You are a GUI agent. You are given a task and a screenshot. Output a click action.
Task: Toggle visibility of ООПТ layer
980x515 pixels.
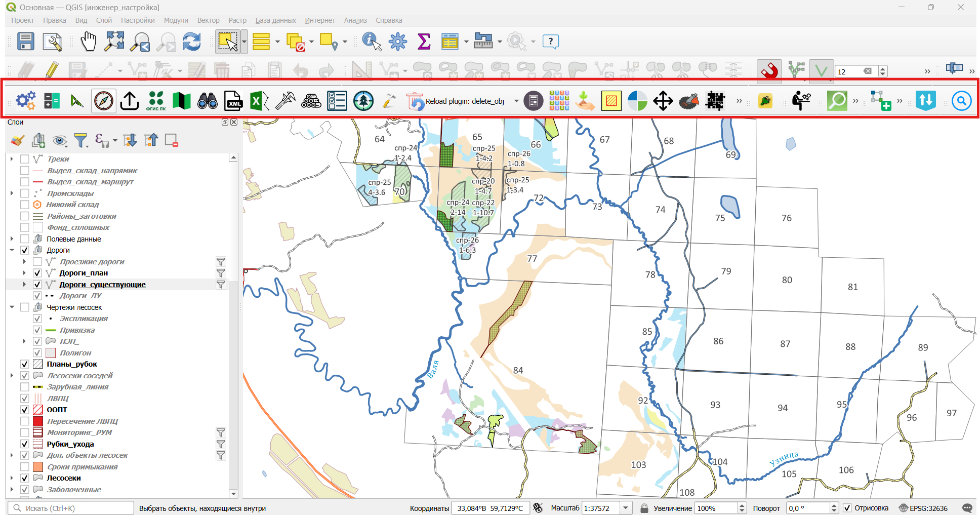point(24,410)
